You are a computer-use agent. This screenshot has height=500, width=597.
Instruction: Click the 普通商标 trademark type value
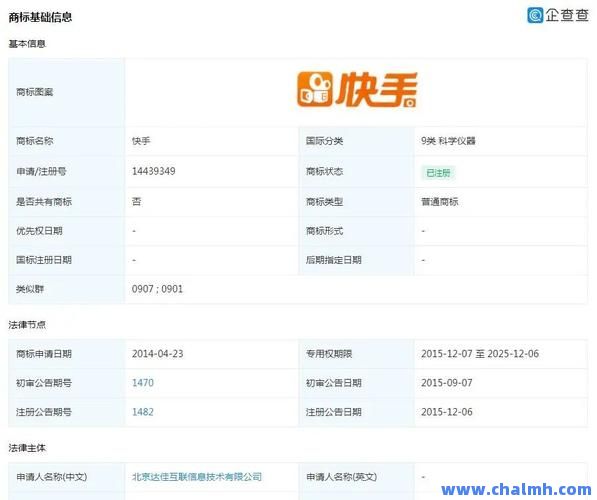tap(440, 202)
